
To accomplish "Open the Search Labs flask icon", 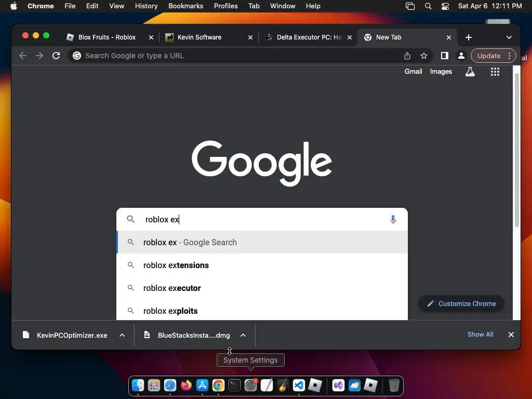I will click(x=470, y=72).
